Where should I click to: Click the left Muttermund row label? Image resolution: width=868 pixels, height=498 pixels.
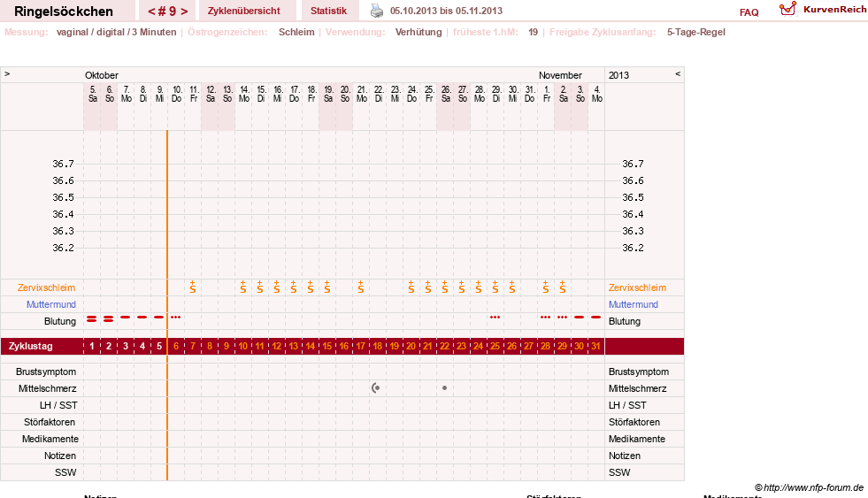click(51, 304)
